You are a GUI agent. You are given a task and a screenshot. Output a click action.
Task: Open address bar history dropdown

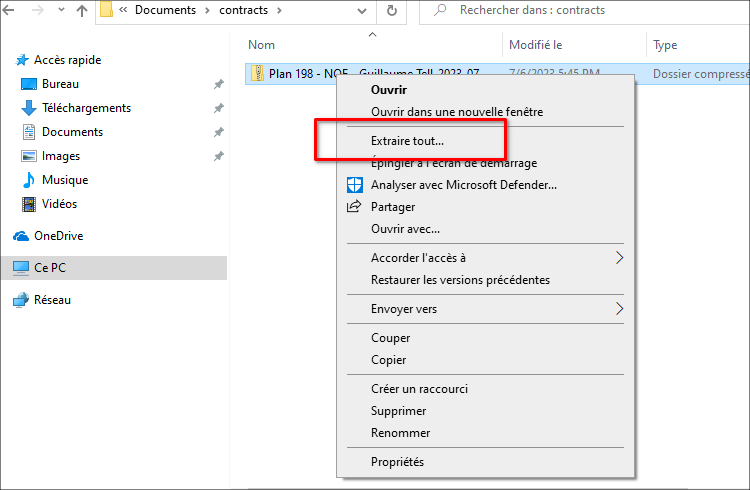pos(363,12)
